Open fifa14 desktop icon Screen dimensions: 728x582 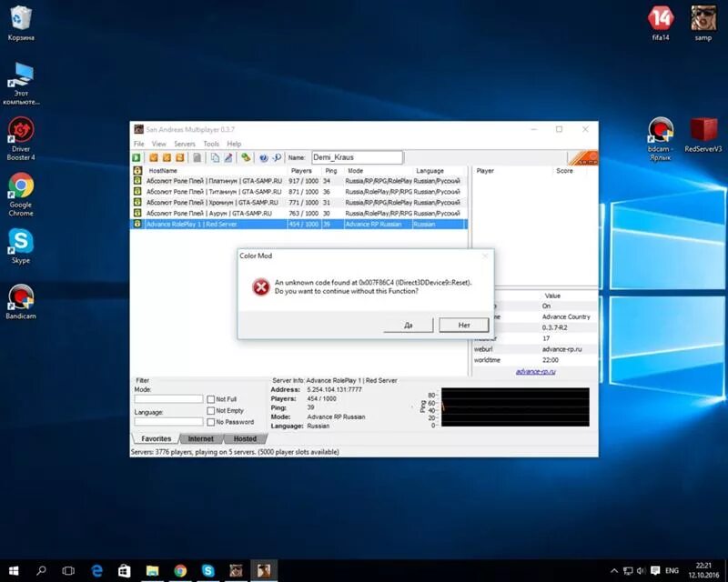tap(661, 24)
